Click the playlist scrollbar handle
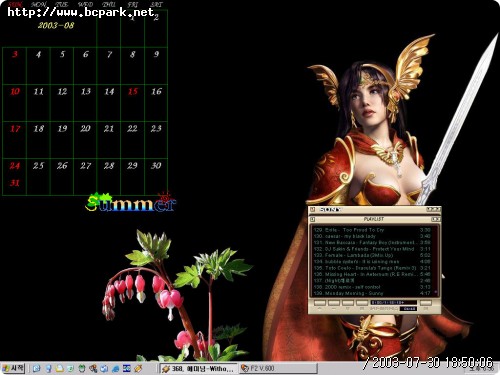The width and height of the screenshot is (500, 375). click(x=435, y=292)
